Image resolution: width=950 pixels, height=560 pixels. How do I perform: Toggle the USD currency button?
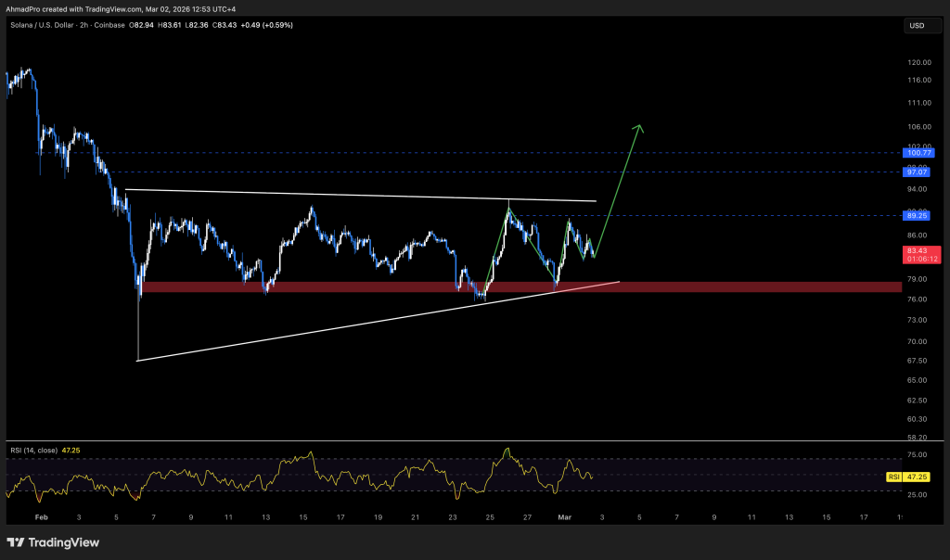(921, 25)
